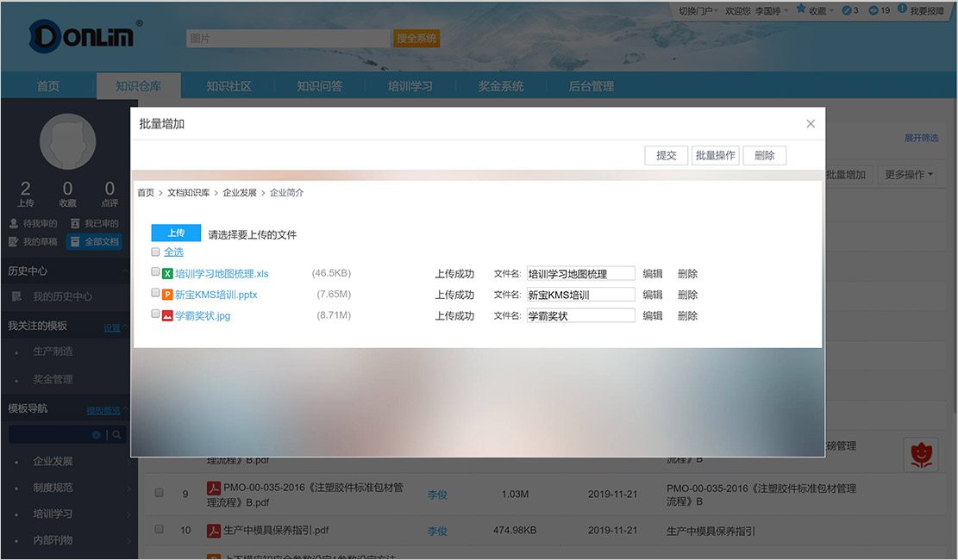
Task: Click the blue 上传 button
Action: (x=176, y=233)
